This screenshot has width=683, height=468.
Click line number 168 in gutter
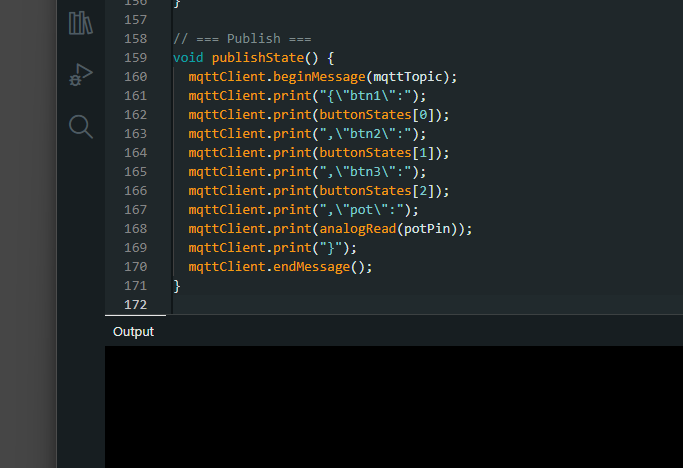[x=135, y=228]
